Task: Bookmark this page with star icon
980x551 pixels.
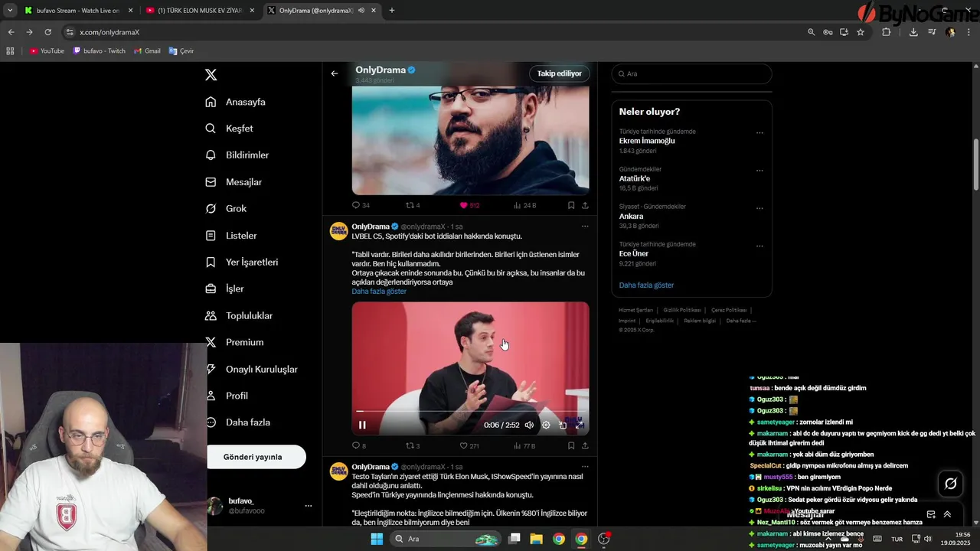Action: click(x=861, y=32)
